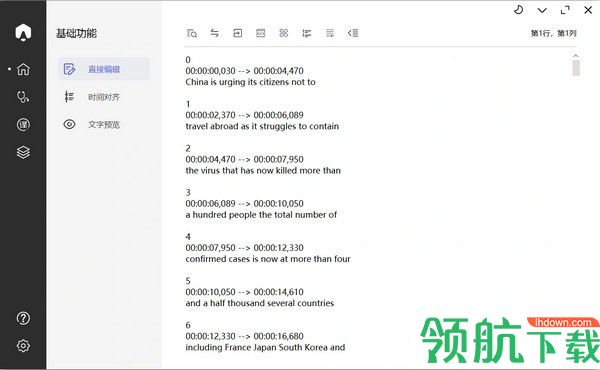This screenshot has height=370, width=600.
Task: Click timestamp 00:00:07,950 --> 00:00:12,330
Action: (245, 248)
